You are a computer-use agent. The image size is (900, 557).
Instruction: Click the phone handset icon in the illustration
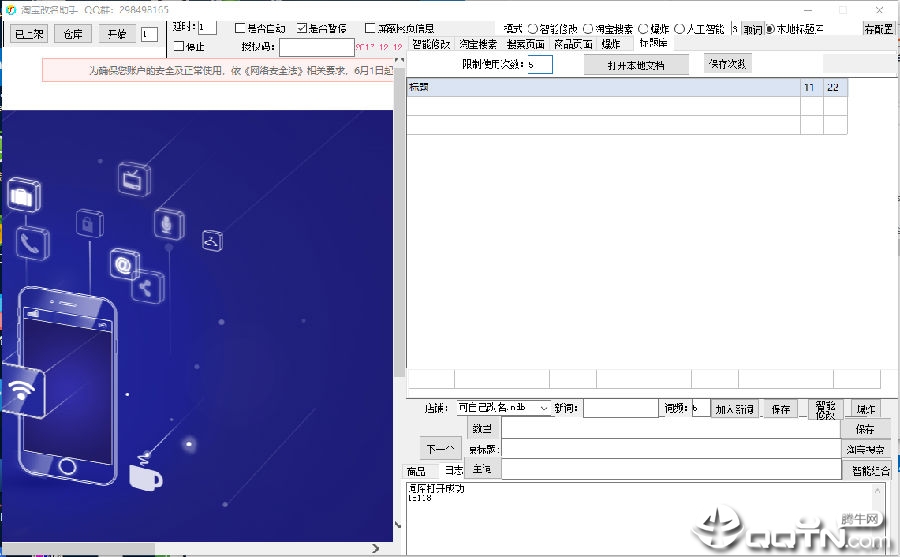coord(32,243)
